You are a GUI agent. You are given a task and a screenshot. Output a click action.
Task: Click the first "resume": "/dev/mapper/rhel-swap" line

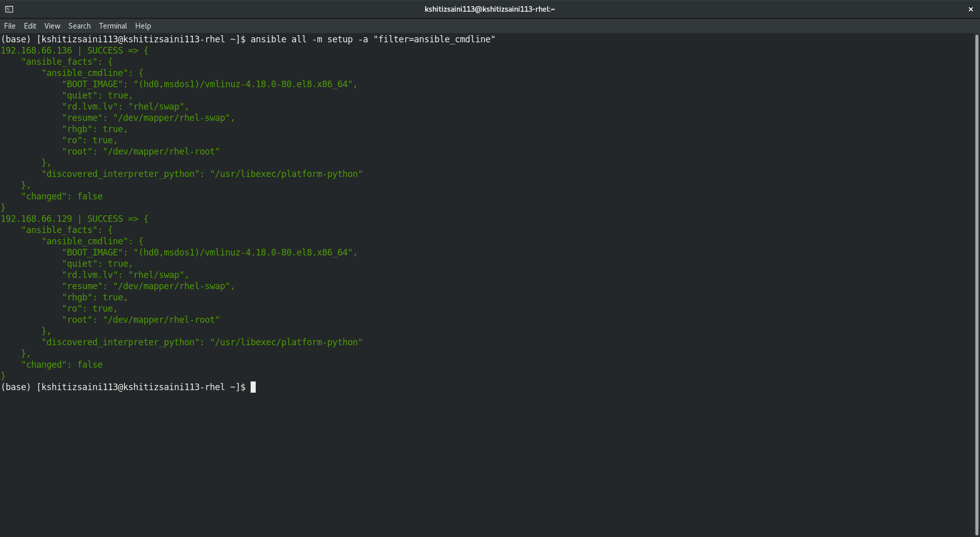coord(149,118)
